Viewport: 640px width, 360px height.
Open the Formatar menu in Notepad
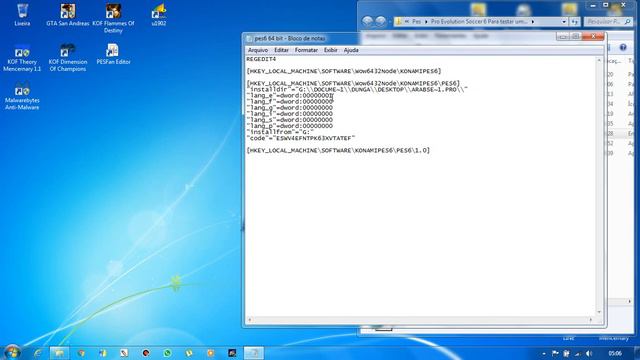click(306, 50)
